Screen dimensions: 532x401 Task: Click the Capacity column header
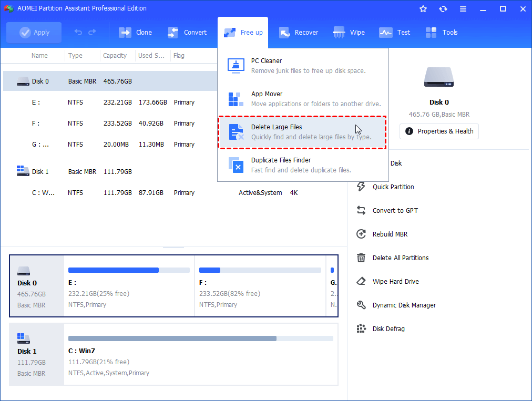pyautogui.click(x=115, y=56)
